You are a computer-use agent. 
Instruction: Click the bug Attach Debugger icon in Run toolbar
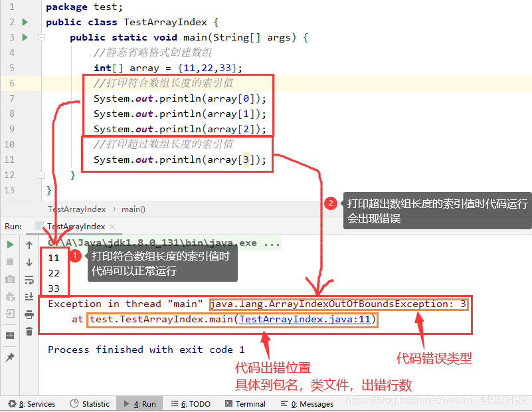pos(10,296)
